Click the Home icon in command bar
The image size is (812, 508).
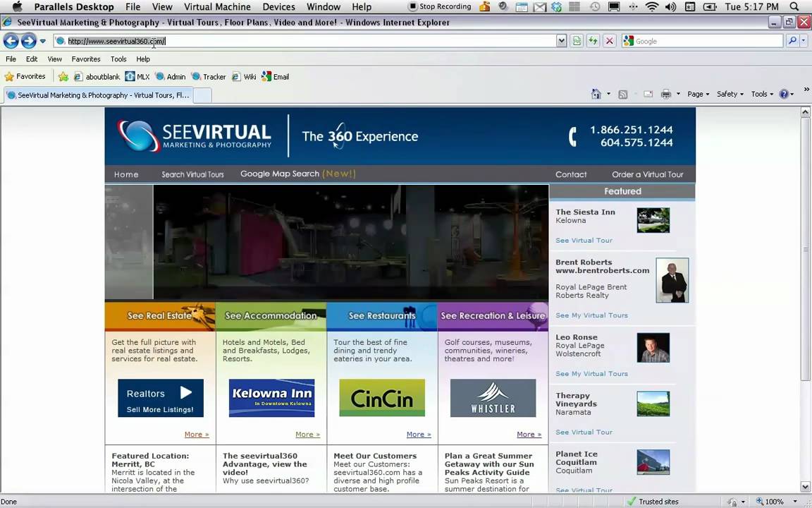pos(596,95)
